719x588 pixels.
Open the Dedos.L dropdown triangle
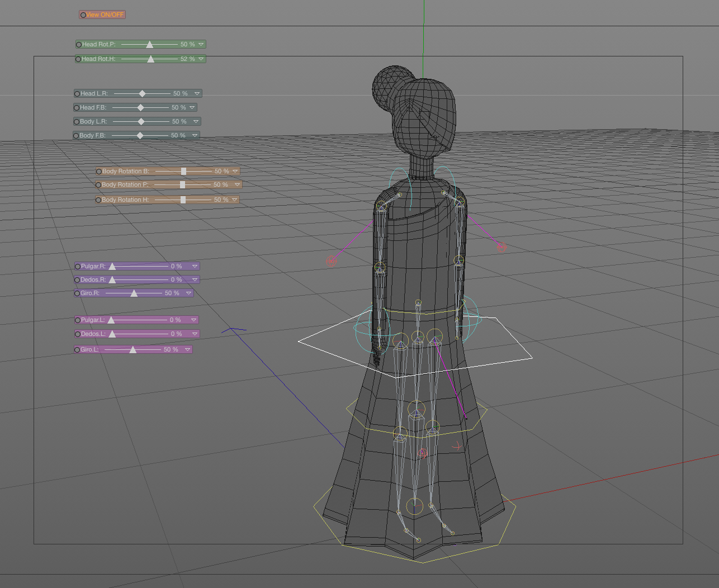195,334
